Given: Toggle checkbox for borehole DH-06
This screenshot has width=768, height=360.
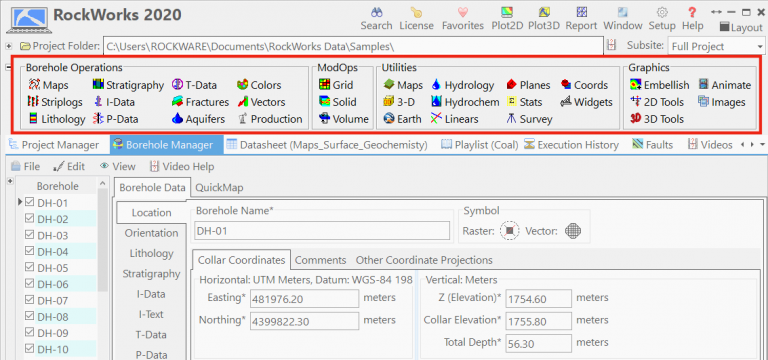Looking at the screenshot, I should (29, 284).
